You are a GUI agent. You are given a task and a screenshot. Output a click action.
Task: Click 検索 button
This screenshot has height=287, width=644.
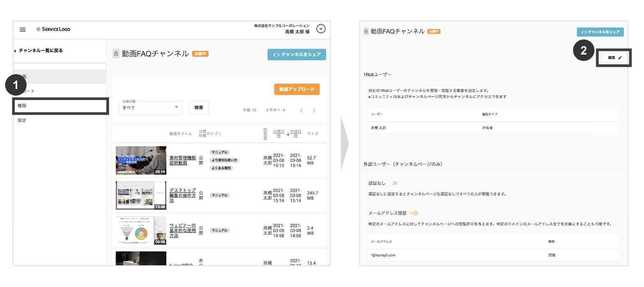click(199, 107)
